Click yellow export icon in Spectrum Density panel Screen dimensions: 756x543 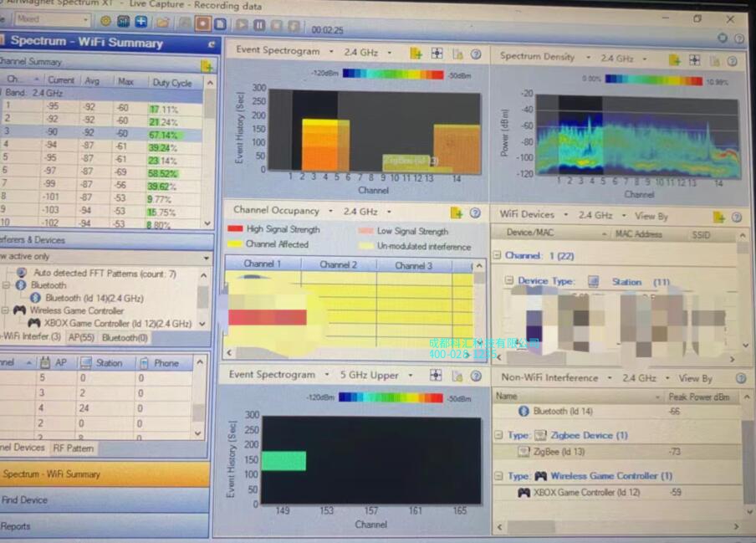tap(674, 60)
